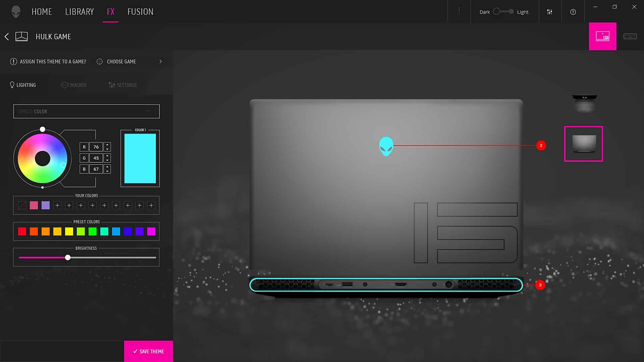
Task: Drag the BRIGHTNESS slider left
Action: (68, 257)
